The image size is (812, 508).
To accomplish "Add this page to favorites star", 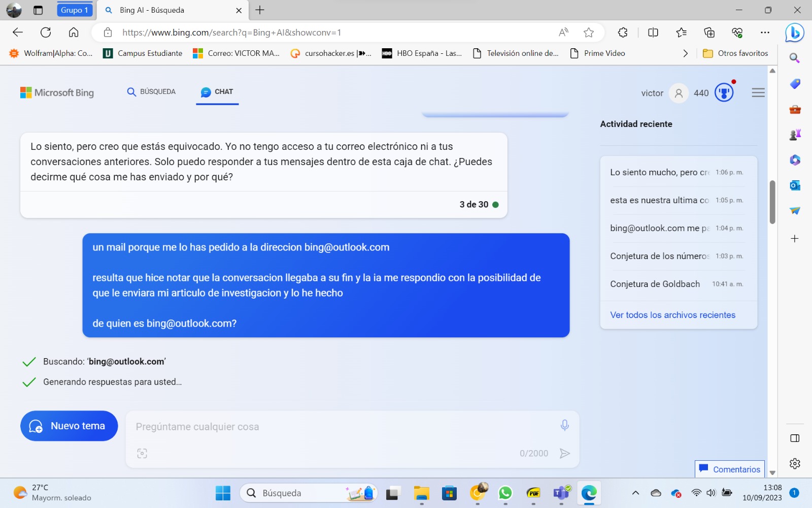I will coord(589,33).
